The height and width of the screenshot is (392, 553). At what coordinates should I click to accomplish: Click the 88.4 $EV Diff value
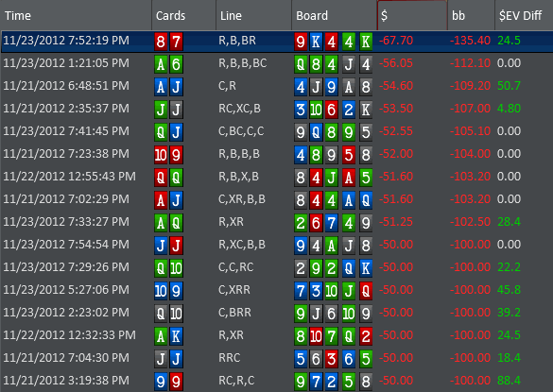click(x=509, y=381)
